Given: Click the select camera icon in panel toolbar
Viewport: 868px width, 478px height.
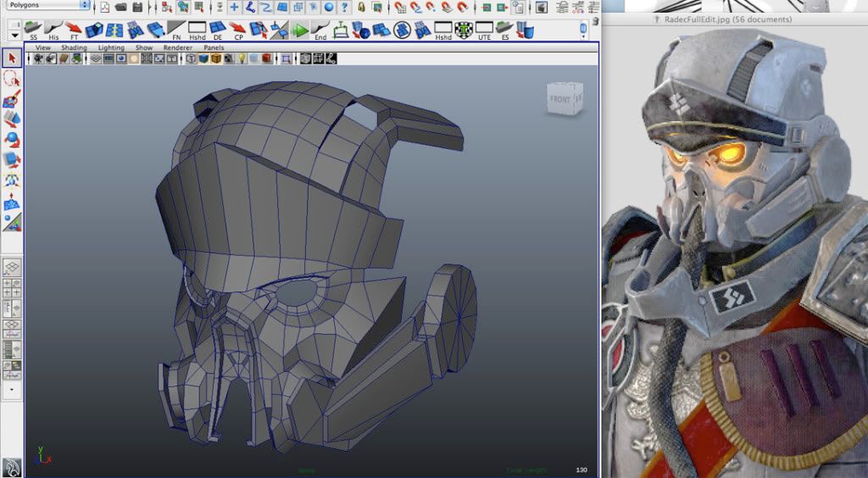Looking at the screenshot, I should pyautogui.click(x=38, y=58).
